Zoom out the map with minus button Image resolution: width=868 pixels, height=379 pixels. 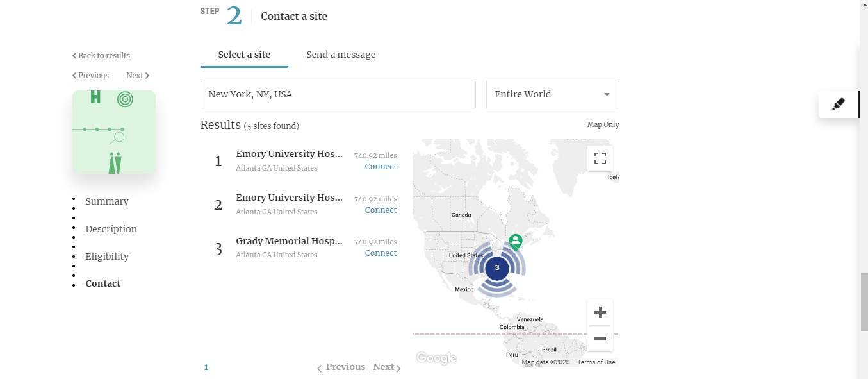600,339
